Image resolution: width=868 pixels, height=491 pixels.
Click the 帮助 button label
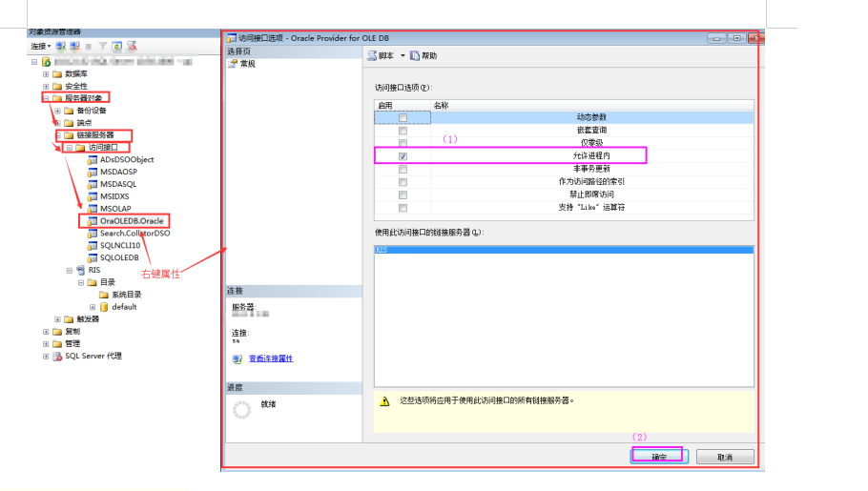429,55
